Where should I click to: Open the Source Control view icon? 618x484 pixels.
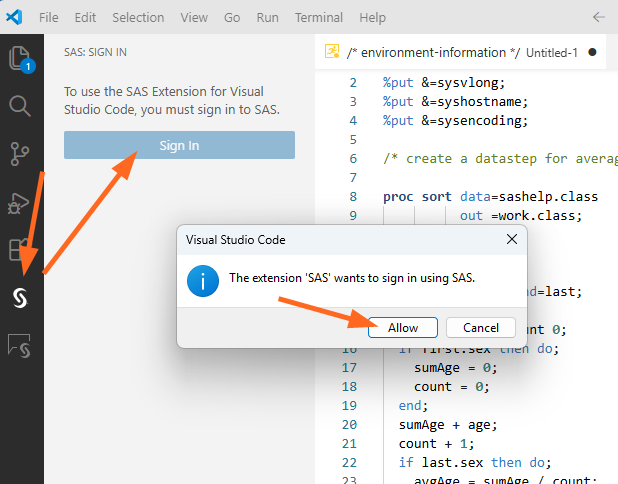click(19, 154)
